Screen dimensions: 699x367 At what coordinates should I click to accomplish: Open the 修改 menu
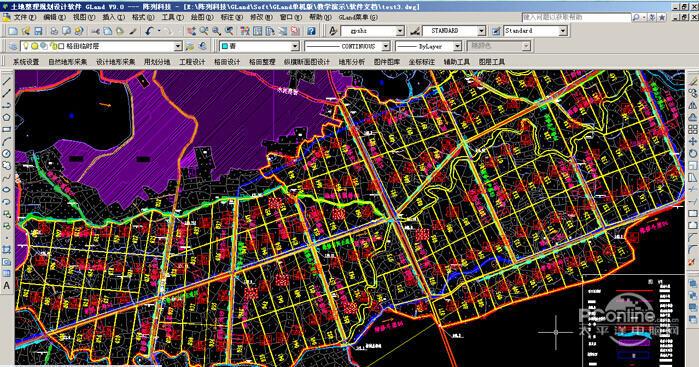tap(261, 17)
